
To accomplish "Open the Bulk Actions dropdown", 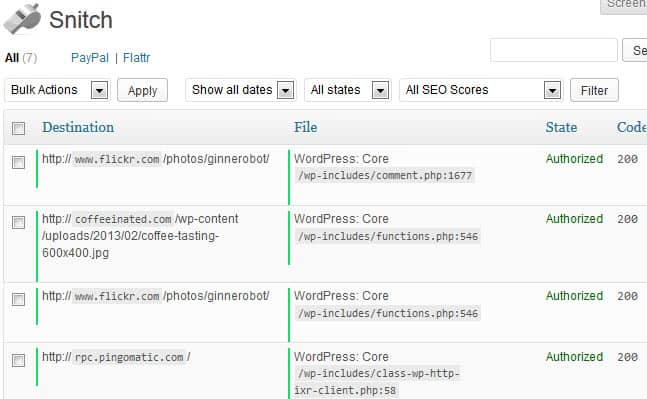I will click(x=57, y=90).
